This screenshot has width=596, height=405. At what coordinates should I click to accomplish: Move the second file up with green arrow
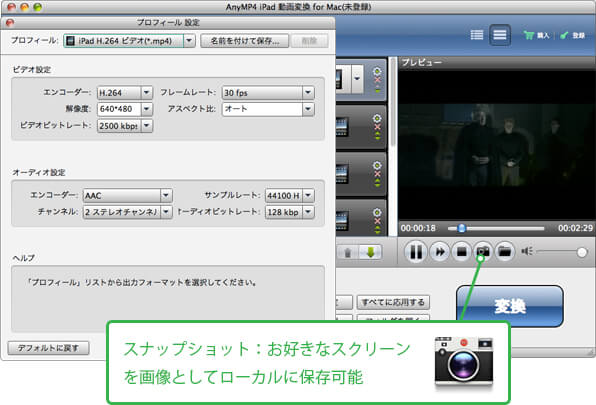[x=377, y=134]
